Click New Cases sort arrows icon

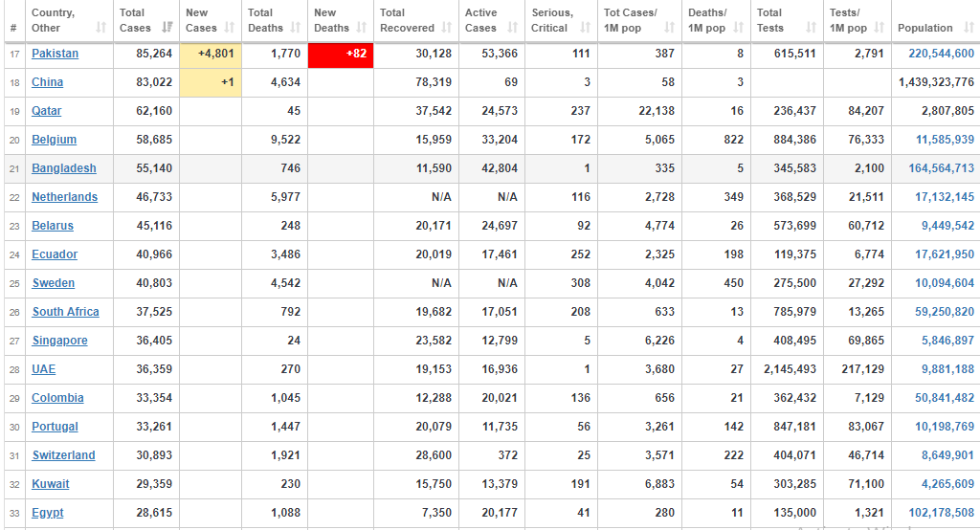[230, 28]
